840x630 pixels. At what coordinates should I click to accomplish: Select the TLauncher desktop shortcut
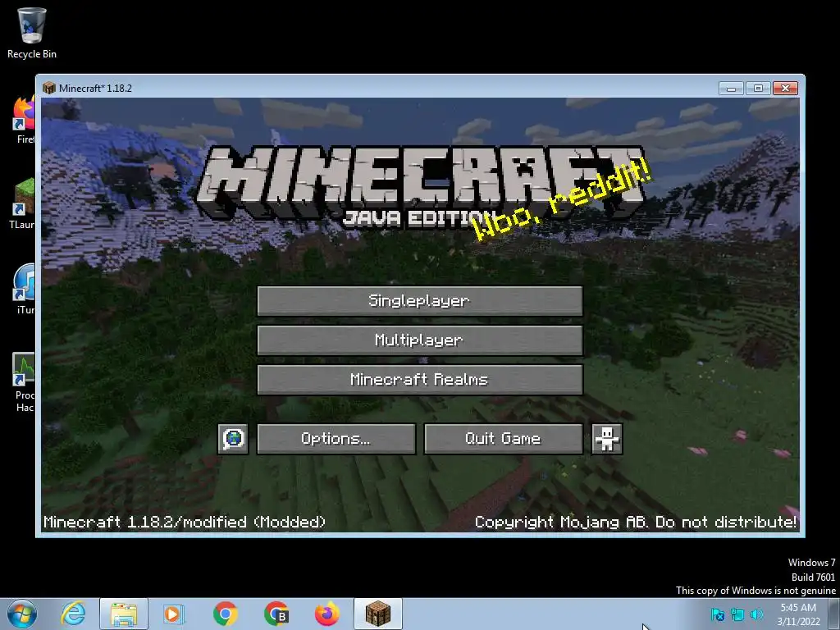click(22, 204)
